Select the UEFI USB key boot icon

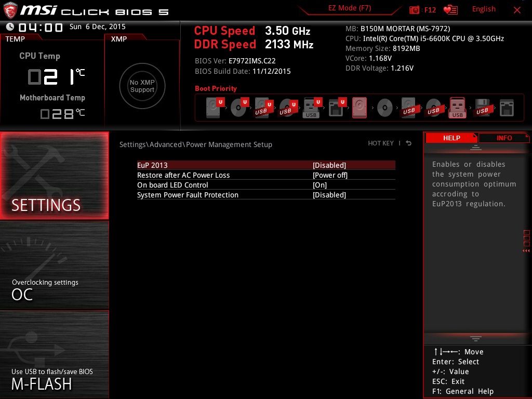click(312, 108)
